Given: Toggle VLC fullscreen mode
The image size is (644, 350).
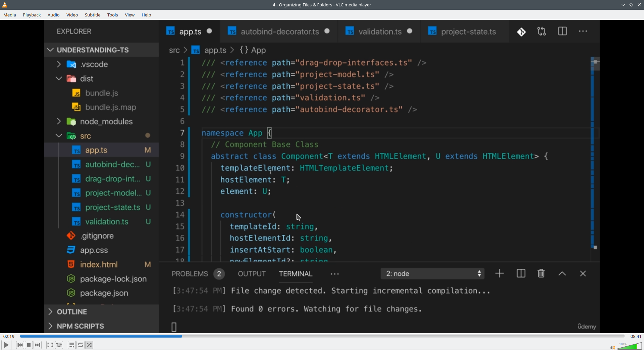Looking at the screenshot, I should coord(50,345).
